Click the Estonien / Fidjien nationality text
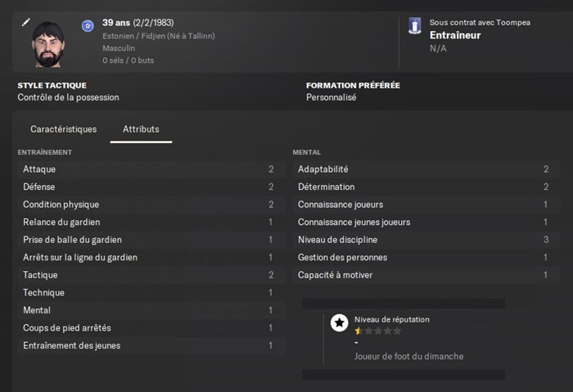Screen dimensions: 573x392 pos(159,36)
